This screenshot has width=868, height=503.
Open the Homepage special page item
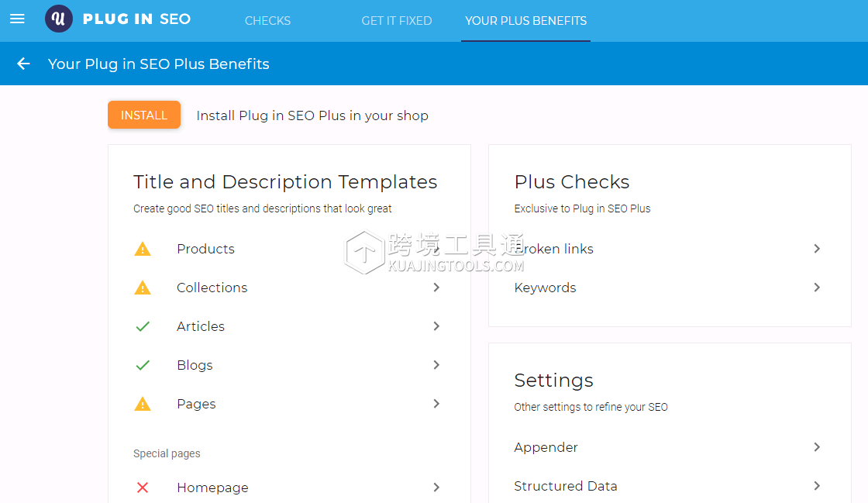212,487
